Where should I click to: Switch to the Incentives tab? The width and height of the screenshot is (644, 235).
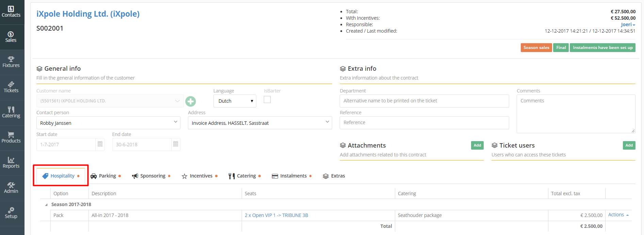(199, 176)
